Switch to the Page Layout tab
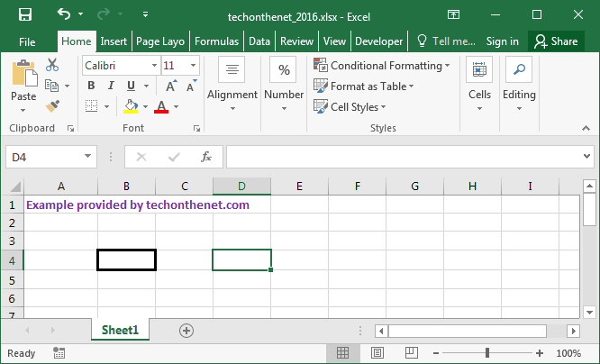The width and height of the screenshot is (600, 364). point(160,41)
